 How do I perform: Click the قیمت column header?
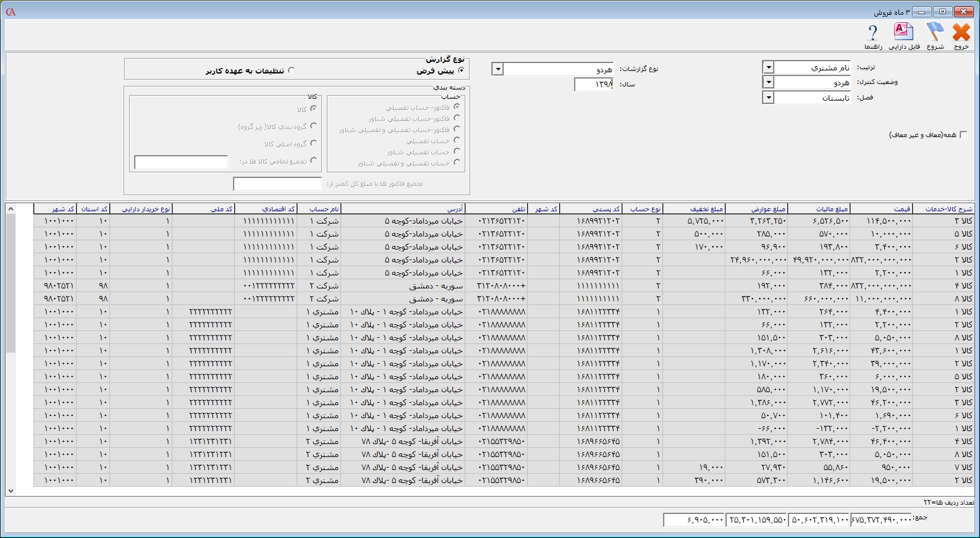coord(881,209)
